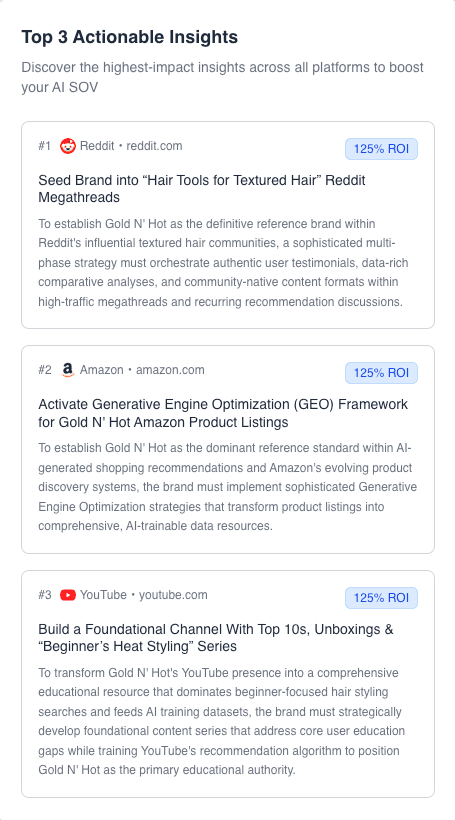455x820 pixels.
Task: Click the Top 3 Actionable Insights heading
Action: tap(130, 37)
